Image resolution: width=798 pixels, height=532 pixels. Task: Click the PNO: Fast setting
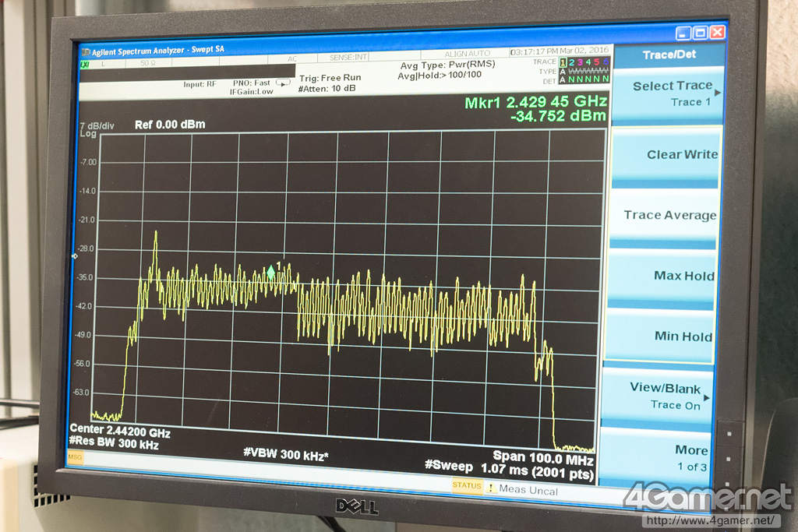coord(252,83)
